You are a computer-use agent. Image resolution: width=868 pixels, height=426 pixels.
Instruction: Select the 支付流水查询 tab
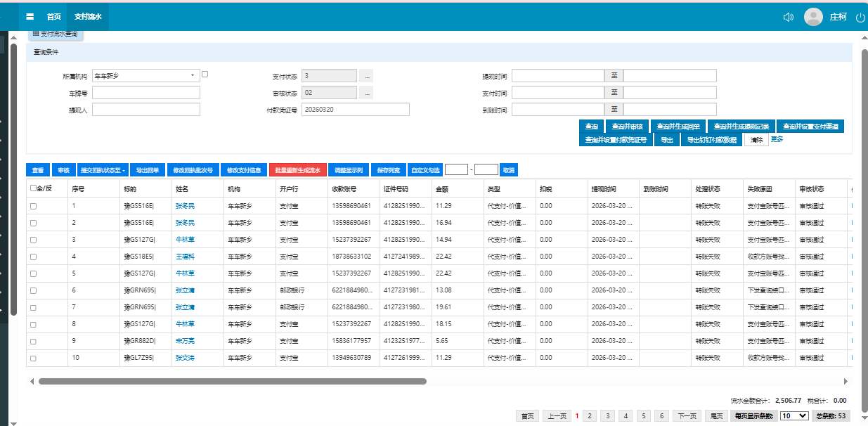56,33
